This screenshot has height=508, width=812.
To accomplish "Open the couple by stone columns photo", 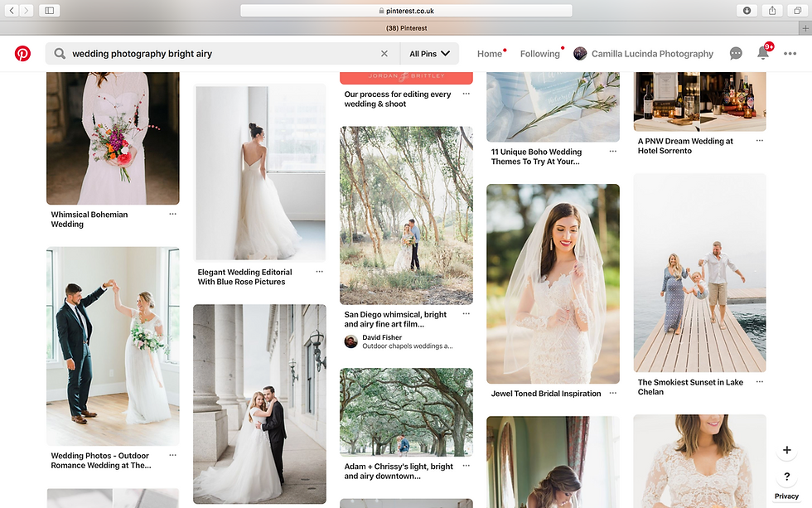I will coord(259,404).
